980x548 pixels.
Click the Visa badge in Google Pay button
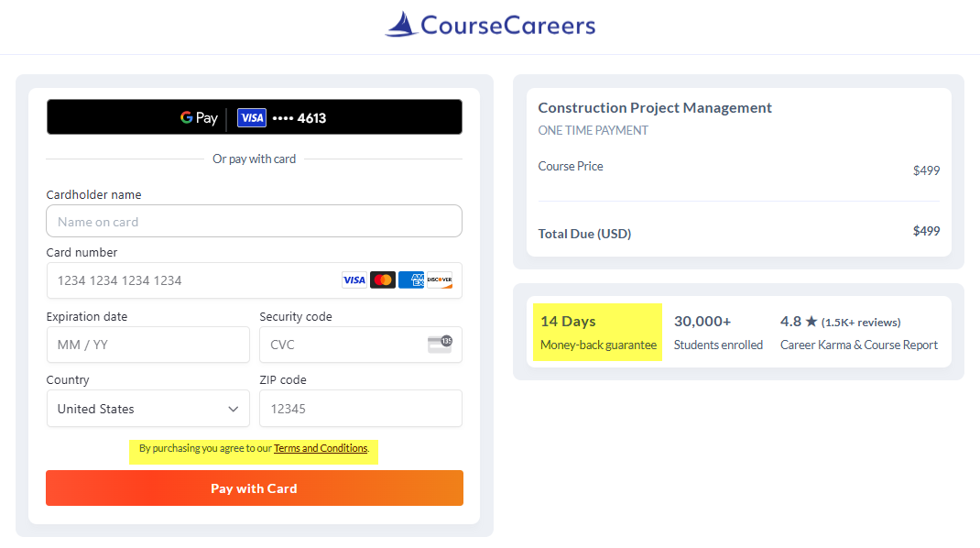pyautogui.click(x=251, y=117)
